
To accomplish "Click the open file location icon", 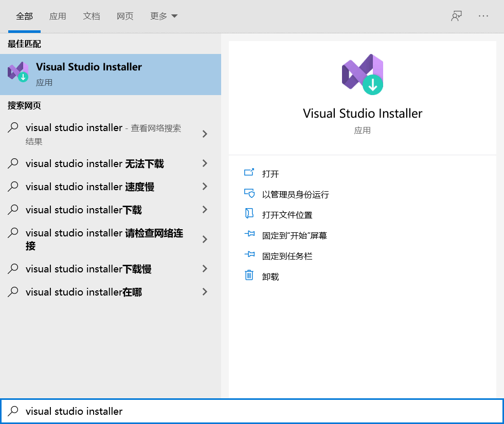I will tap(249, 213).
